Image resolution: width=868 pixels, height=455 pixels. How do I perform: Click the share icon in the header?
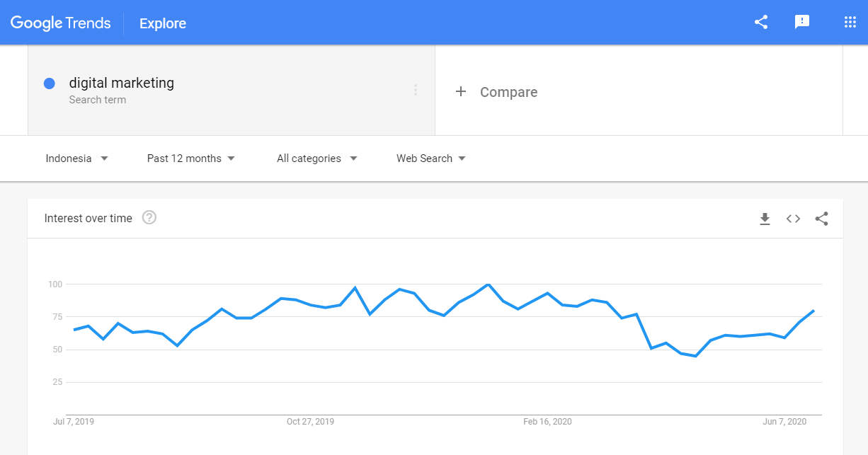pos(761,23)
